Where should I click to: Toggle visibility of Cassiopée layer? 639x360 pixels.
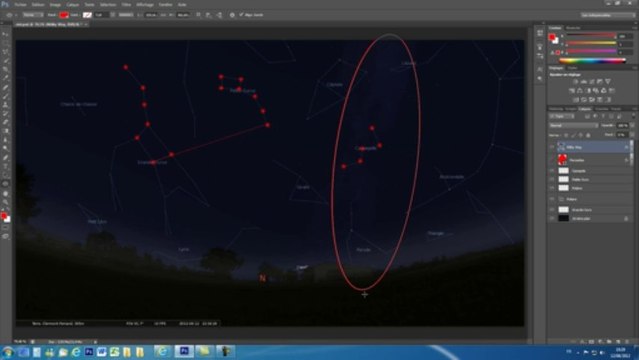551,171
